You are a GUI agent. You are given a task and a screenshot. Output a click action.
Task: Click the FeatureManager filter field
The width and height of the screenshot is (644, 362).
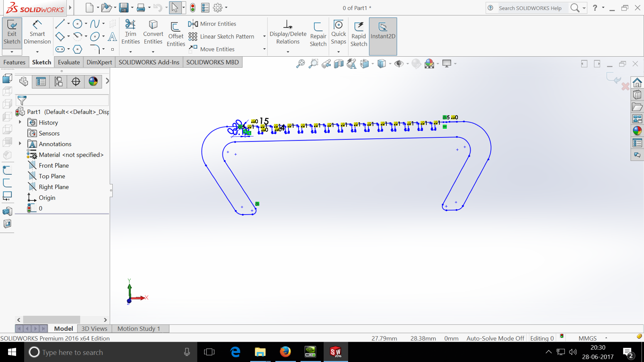(62, 100)
